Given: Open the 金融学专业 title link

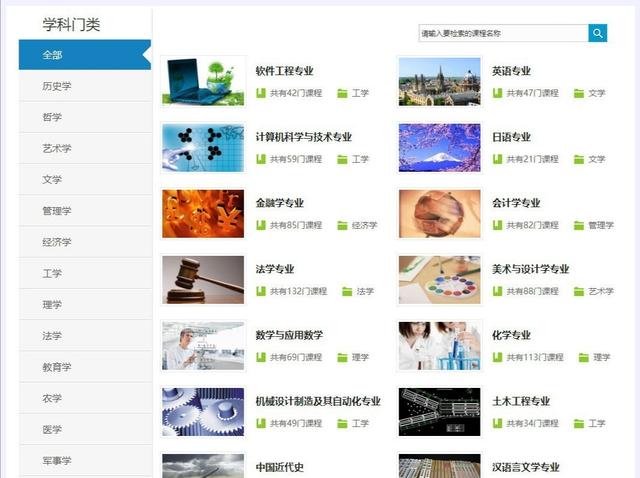Looking at the screenshot, I should pos(280,203).
